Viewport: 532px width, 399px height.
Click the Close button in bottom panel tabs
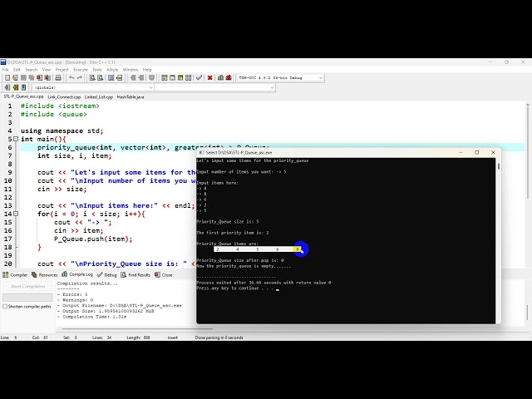tap(164, 275)
